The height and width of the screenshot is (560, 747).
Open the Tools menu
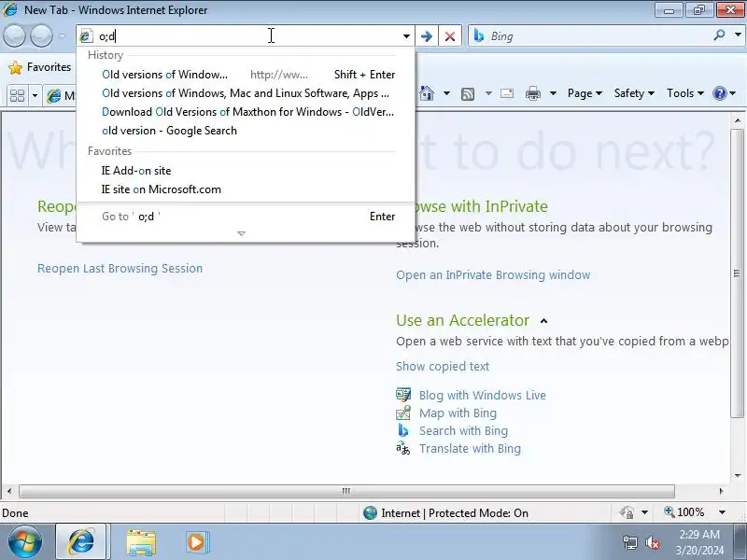684,93
